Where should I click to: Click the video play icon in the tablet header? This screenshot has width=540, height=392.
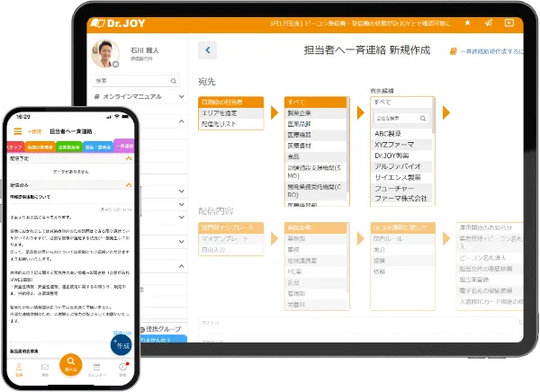click(509, 22)
